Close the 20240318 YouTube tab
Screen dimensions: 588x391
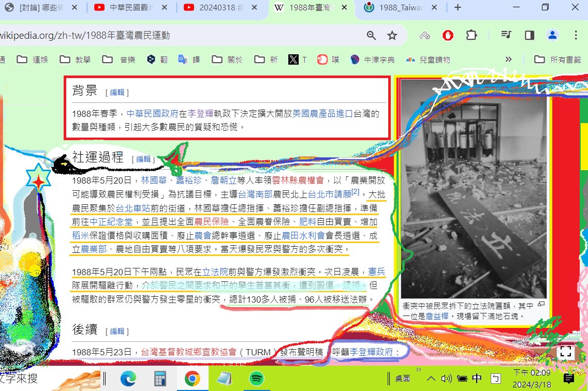click(254, 7)
